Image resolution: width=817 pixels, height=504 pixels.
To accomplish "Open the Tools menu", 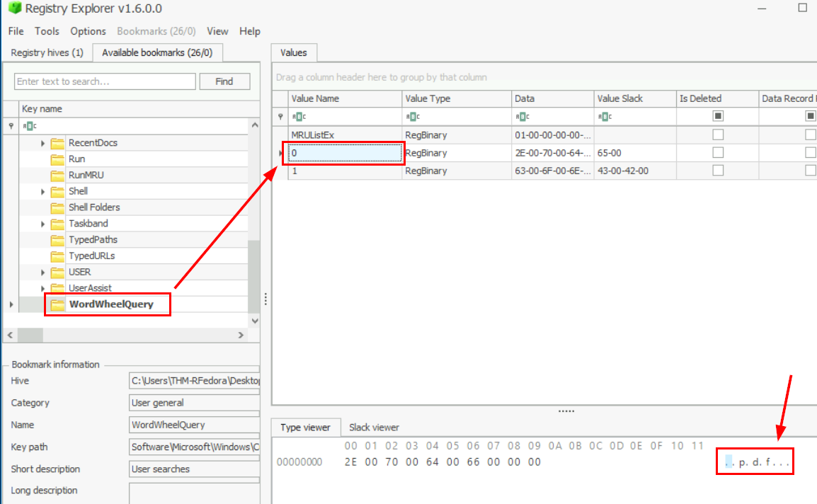I will tap(47, 31).
